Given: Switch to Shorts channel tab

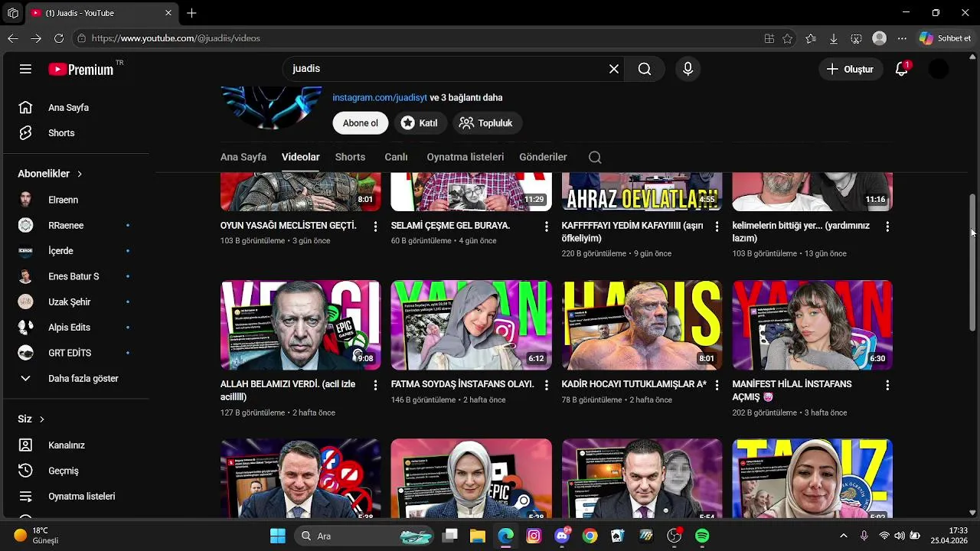Looking at the screenshot, I should [x=350, y=157].
